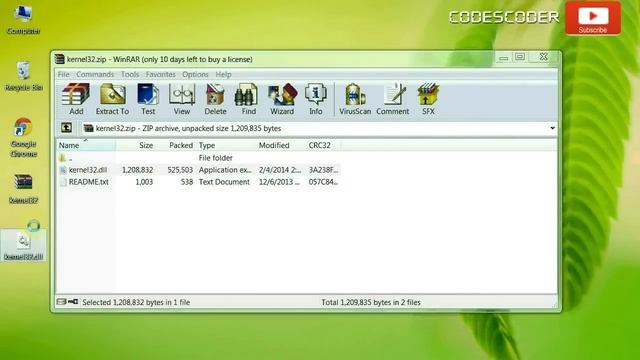This screenshot has width=640, height=360.
Task: Click the YouTube Subscribe button
Action: [x=593, y=18]
